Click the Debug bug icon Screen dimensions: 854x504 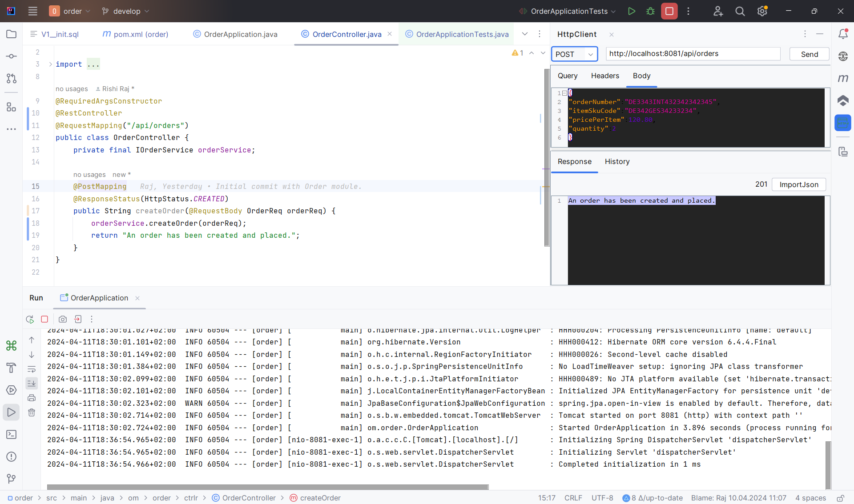[650, 11]
